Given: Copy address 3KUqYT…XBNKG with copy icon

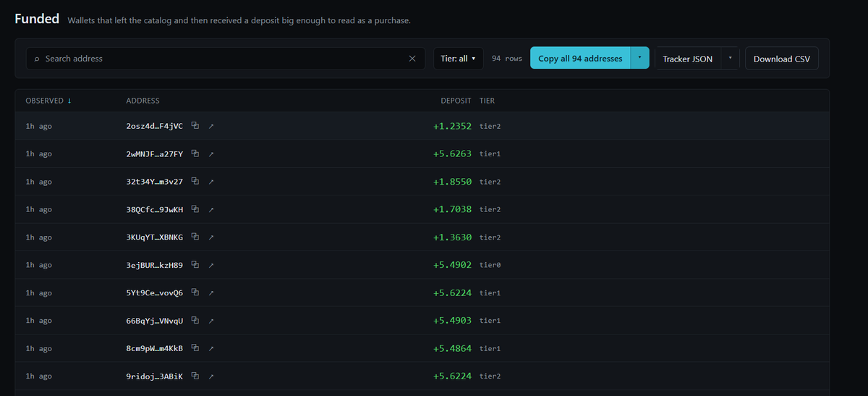Looking at the screenshot, I should coord(195,237).
